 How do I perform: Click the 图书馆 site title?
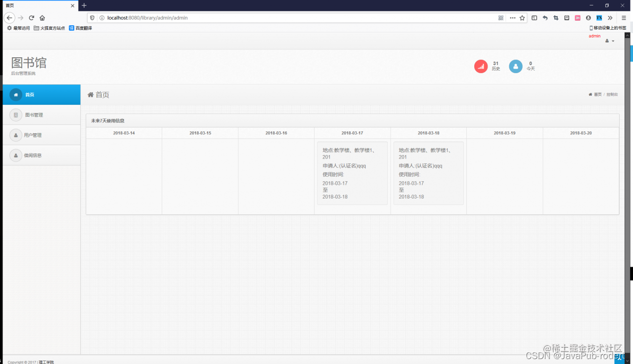(x=29, y=63)
